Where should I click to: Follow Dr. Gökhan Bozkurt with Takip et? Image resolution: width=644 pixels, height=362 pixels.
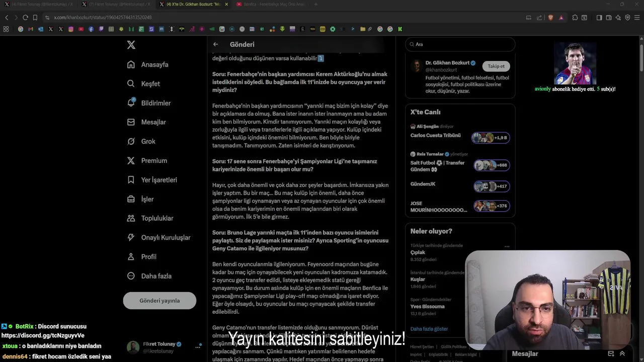(496, 66)
